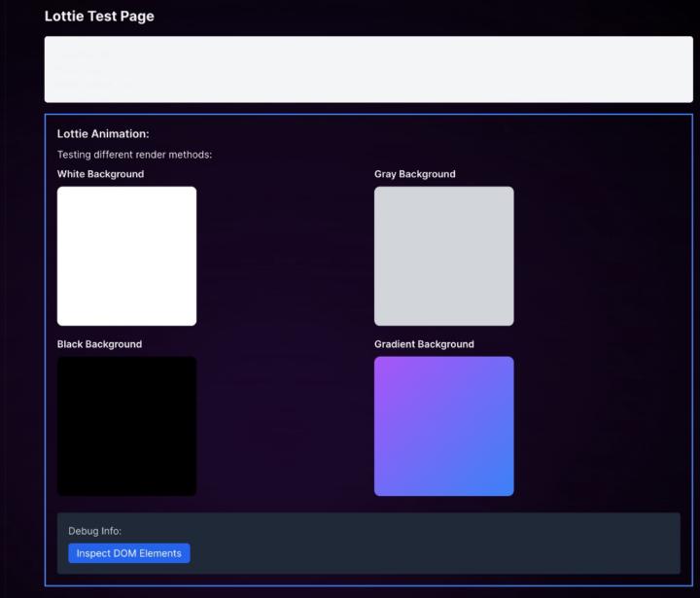Click the light gray panel below the title
This screenshot has height=598, width=700.
389,69
